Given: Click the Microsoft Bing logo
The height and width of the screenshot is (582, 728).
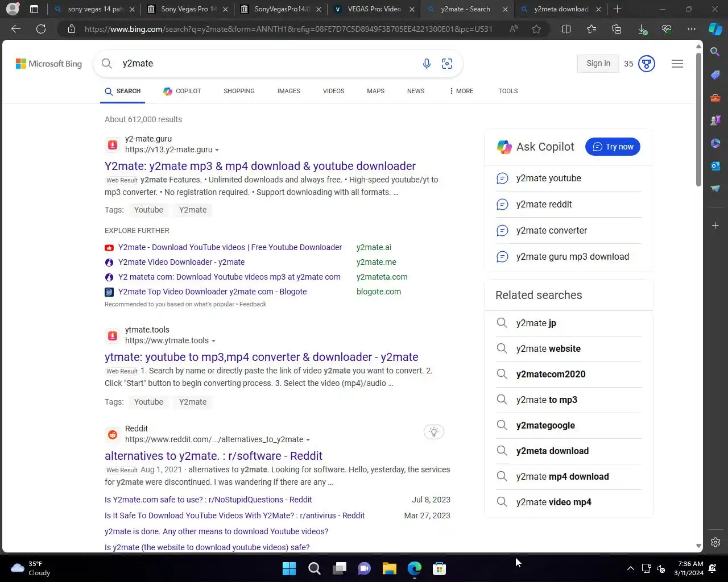Looking at the screenshot, I should [49, 64].
